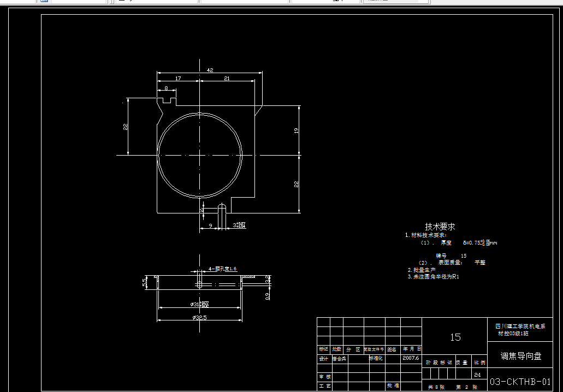Select the 批准 cell
563x392 pixels.
[393, 386]
